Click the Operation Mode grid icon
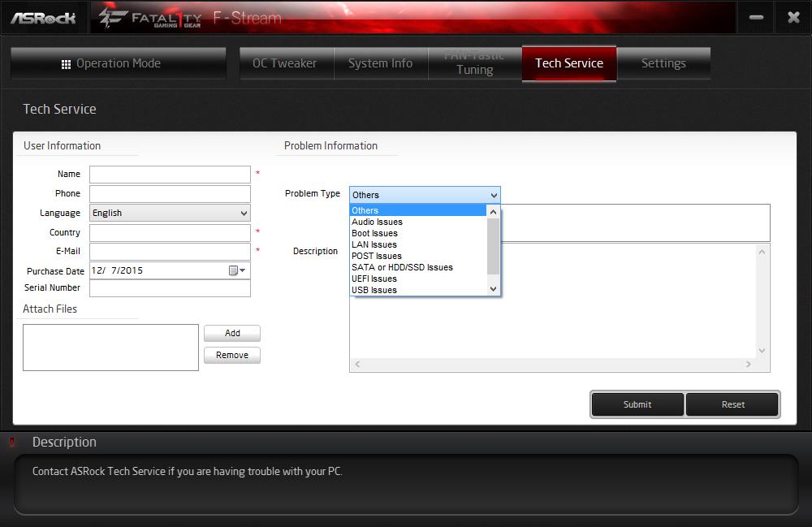 (x=66, y=64)
